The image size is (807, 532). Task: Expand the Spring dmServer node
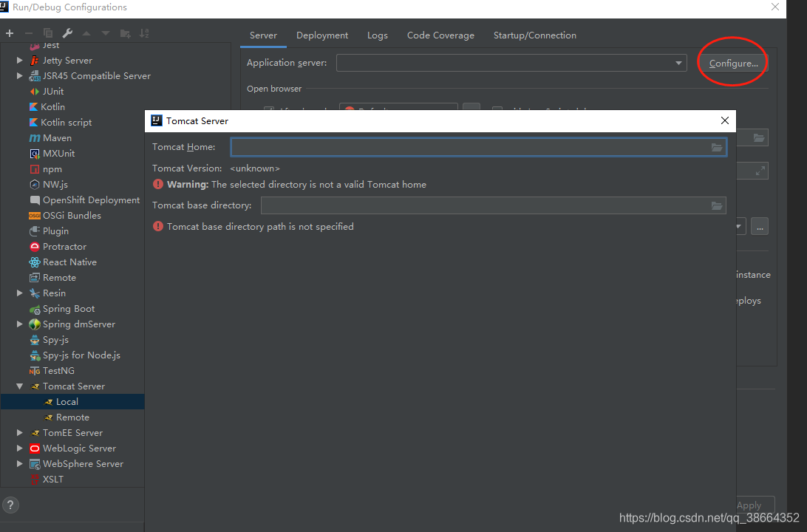[x=19, y=324]
